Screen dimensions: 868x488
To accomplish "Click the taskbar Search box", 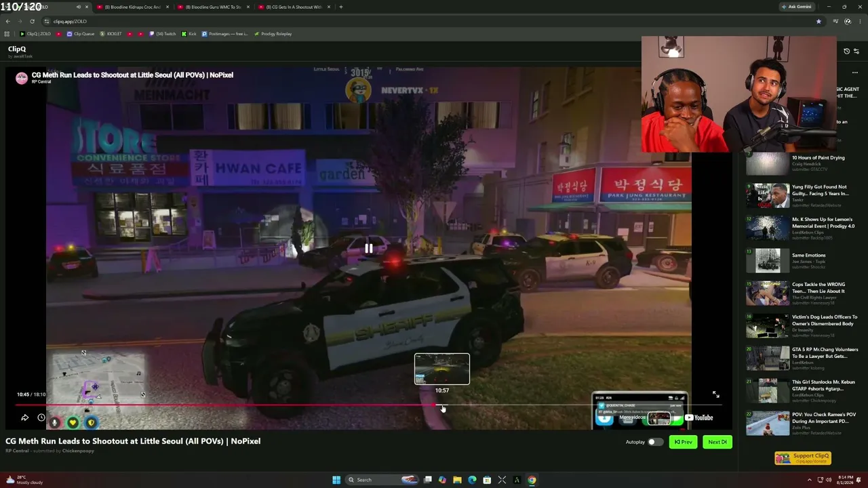I will click(x=382, y=480).
